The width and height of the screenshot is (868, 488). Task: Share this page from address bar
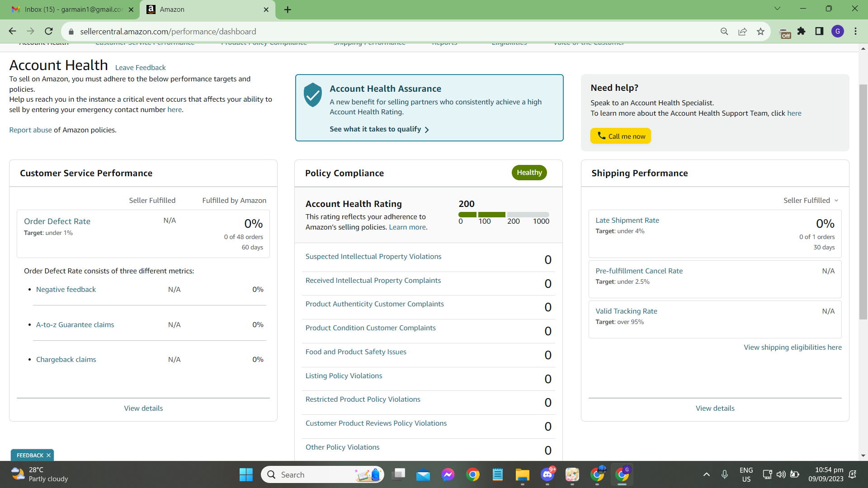click(742, 31)
